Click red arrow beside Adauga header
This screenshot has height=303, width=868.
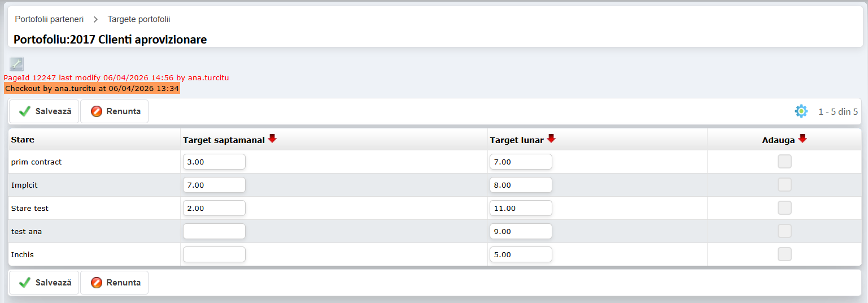click(802, 138)
